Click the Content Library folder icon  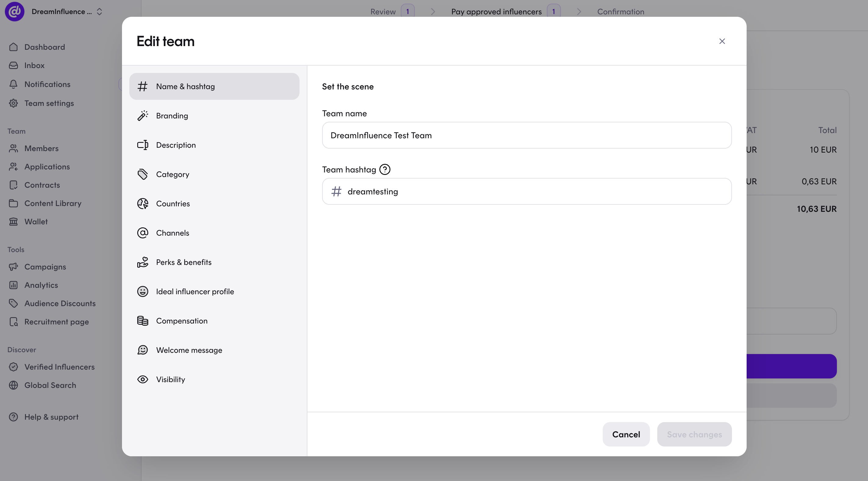point(13,203)
